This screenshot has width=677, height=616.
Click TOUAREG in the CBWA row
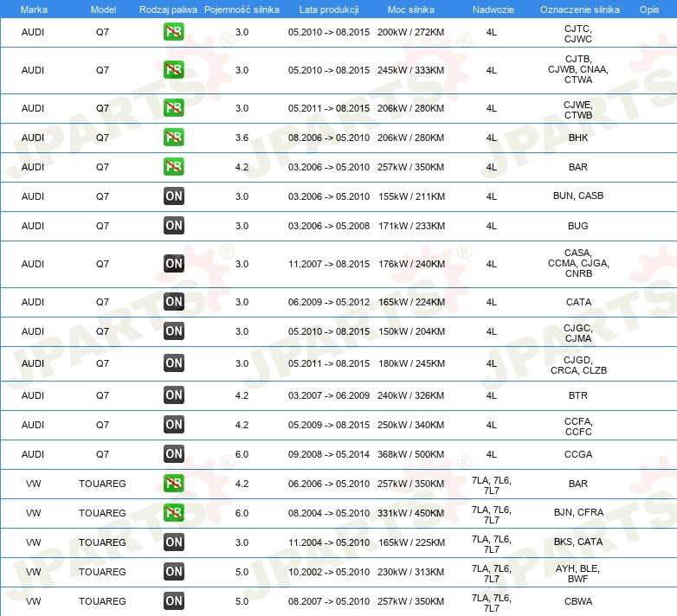pyautogui.click(x=102, y=601)
